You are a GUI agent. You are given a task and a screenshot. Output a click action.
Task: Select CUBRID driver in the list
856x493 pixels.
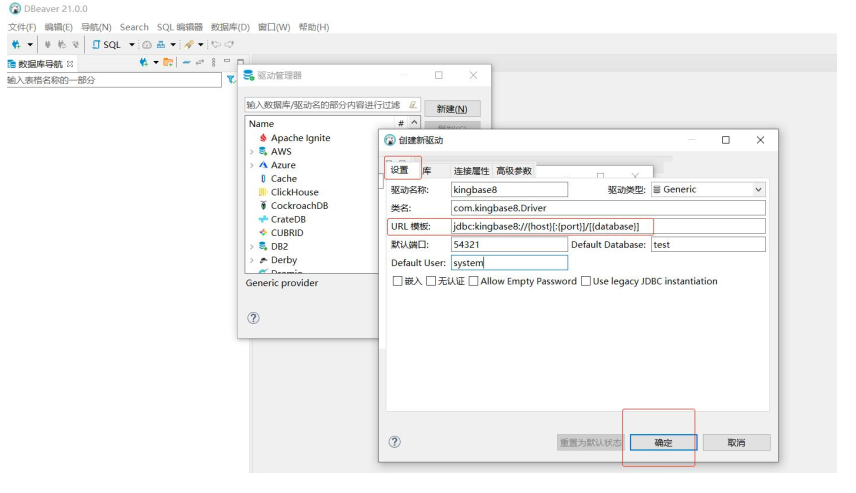287,233
